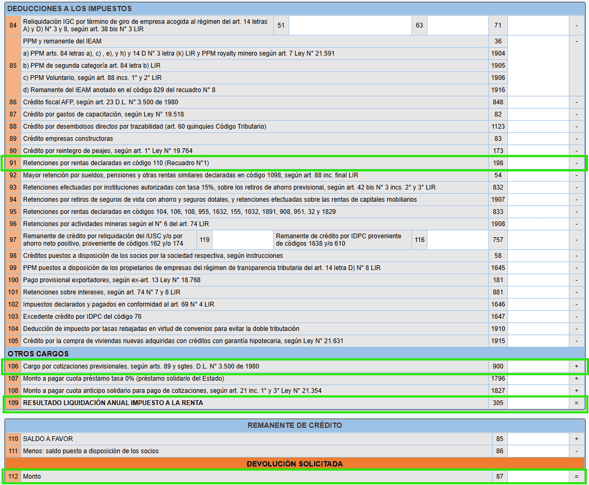Click the code 1915 compra de viviendas field
The height and width of the screenshot is (485, 589).
[x=538, y=341]
